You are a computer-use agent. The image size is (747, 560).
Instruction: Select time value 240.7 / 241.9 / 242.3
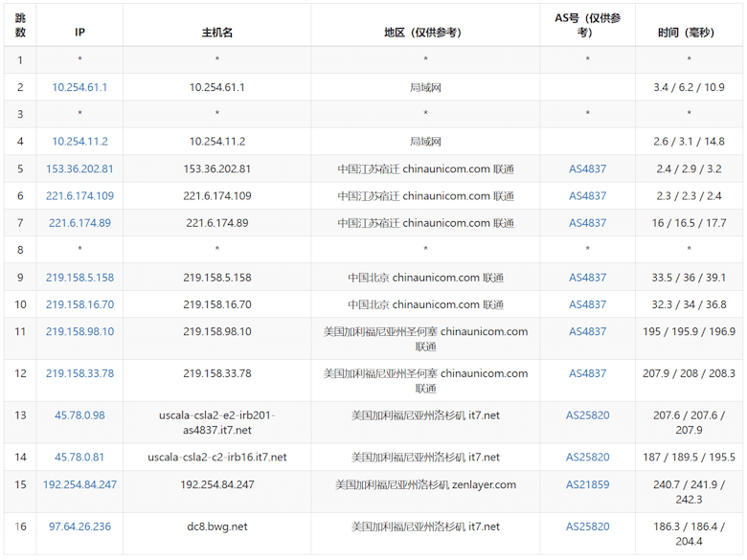pyautogui.click(x=689, y=492)
